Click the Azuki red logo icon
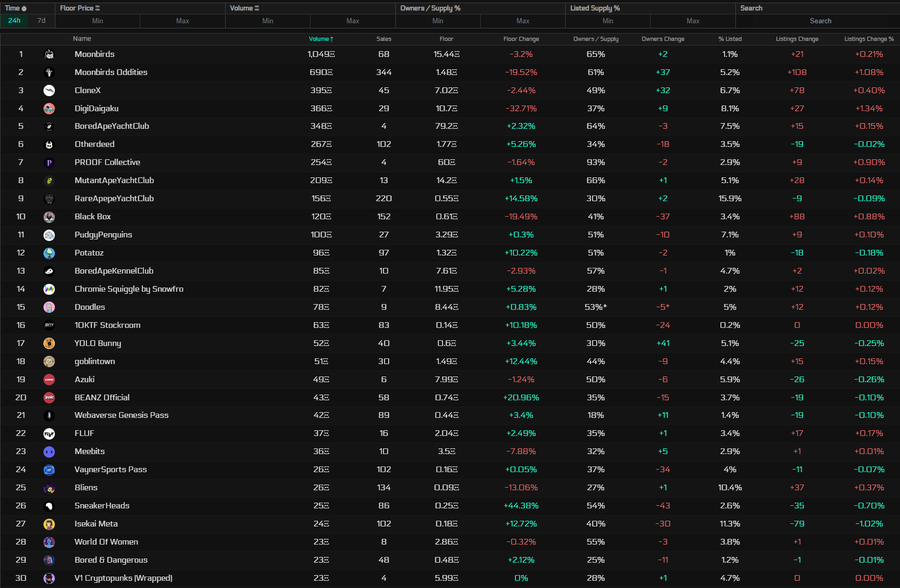 (x=49, y=380)
